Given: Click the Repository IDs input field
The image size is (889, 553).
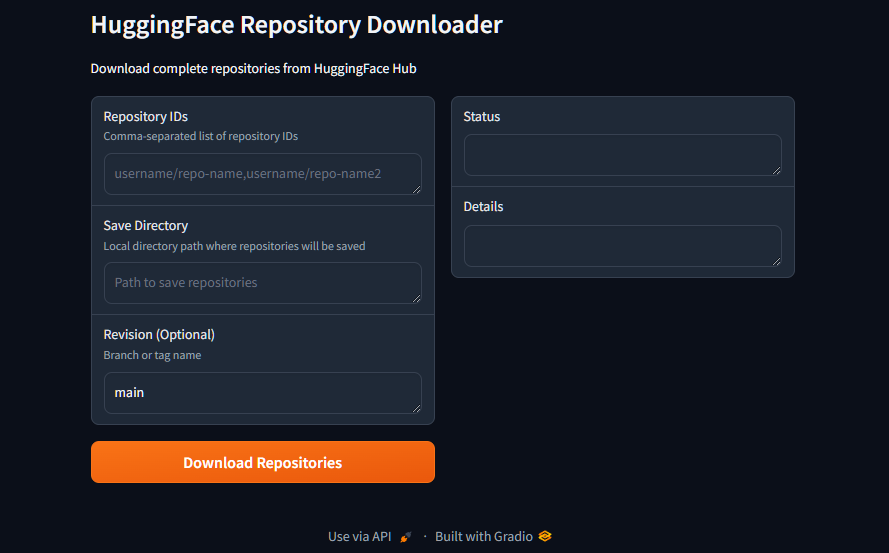Looking at the screenshot, I should click(x=263, y=174).
